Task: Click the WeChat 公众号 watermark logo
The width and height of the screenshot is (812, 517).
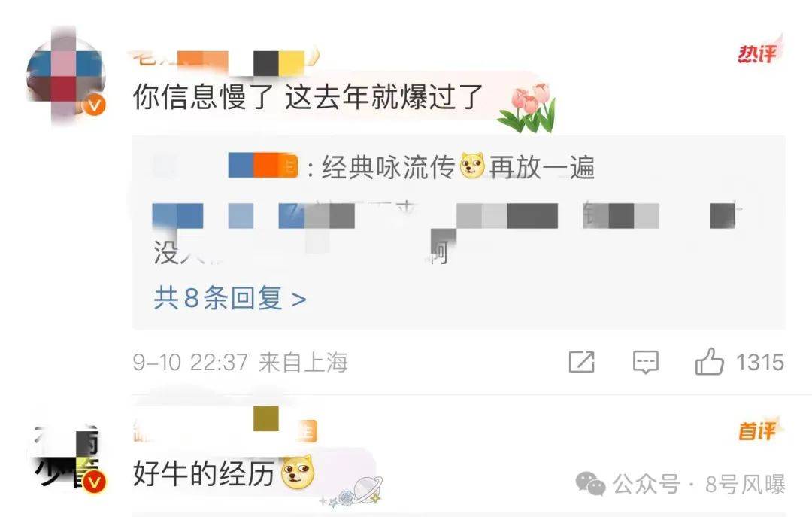Action: pyautogui.click(x=590, y=484)
